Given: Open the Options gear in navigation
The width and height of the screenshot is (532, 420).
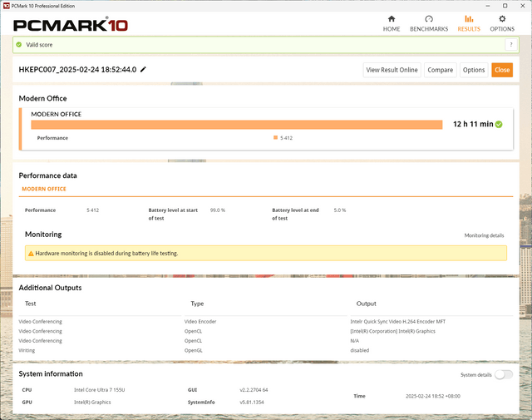Looking at the screenshot, I should click(502, 23).
